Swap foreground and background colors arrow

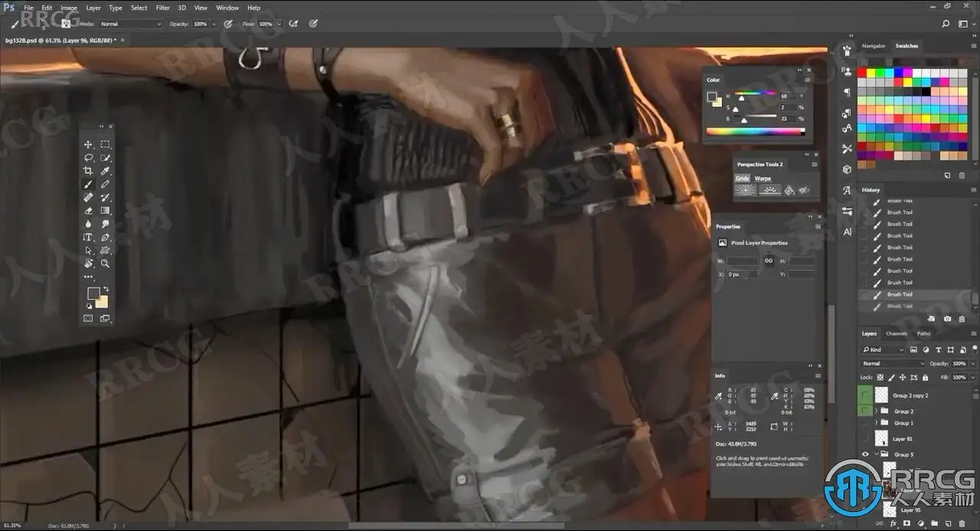point(106,289)
